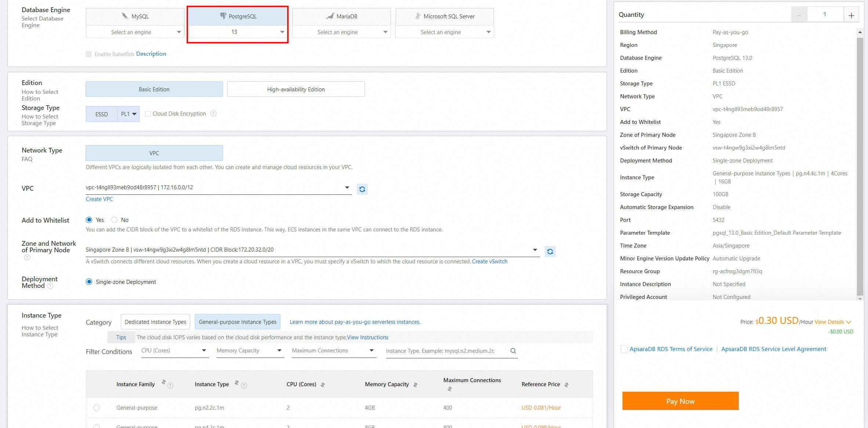Click the plus icon to increase quantity
Viewport: 868px width, 428px height.
tap(851, 15)
